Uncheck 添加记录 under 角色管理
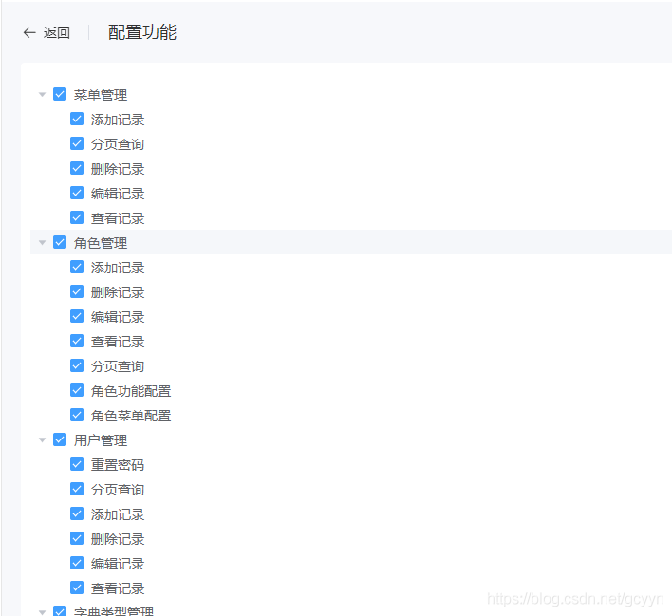This screenshot has width=672, height=616. pyautogui.click(x=77, y=267)
